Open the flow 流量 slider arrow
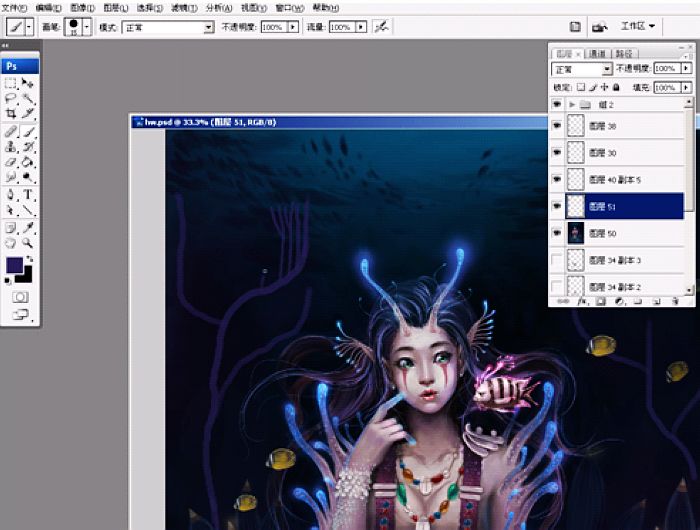Image resolution: width=700 pixels, height=530 pixels. pyautogui.click(x=362, y=27)
